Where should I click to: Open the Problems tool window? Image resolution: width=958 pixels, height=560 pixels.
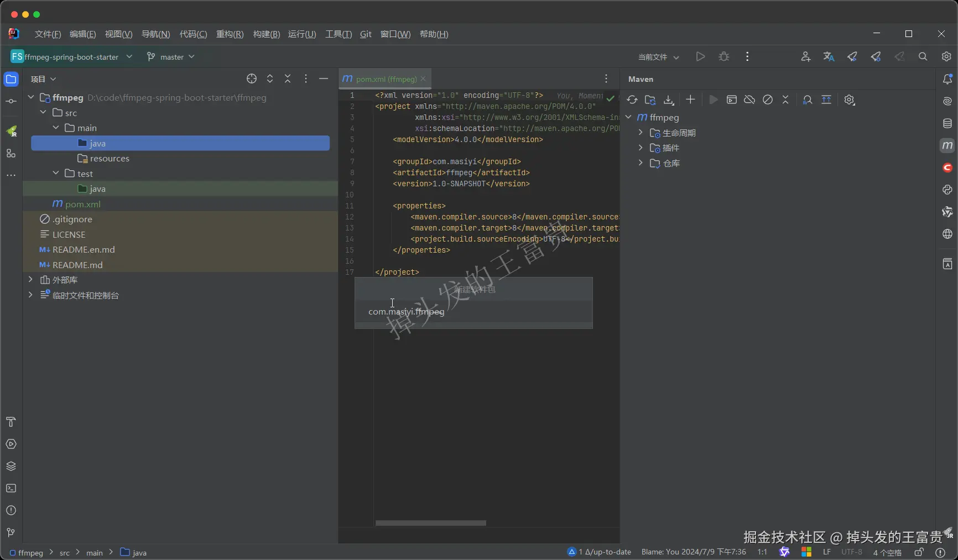point(11,510)
